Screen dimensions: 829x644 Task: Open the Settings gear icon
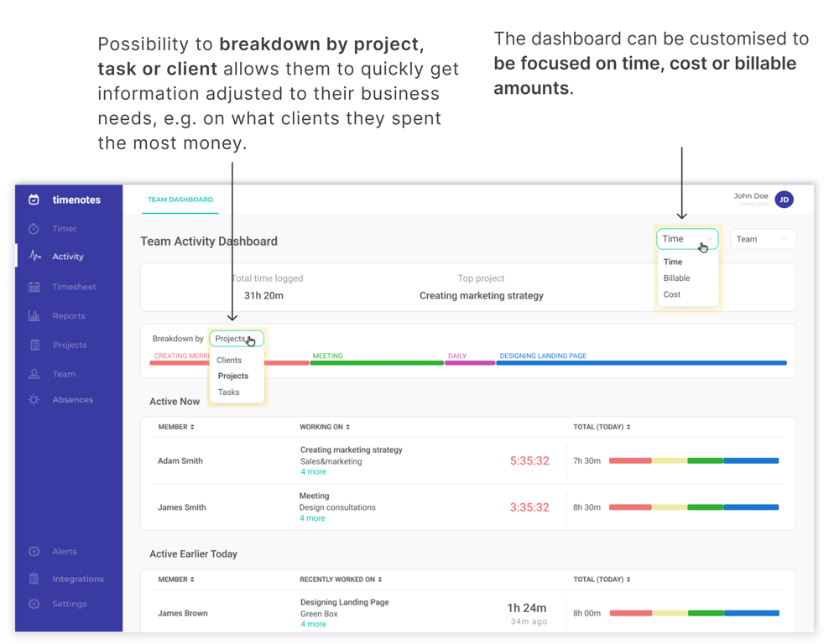pos(34,604)
